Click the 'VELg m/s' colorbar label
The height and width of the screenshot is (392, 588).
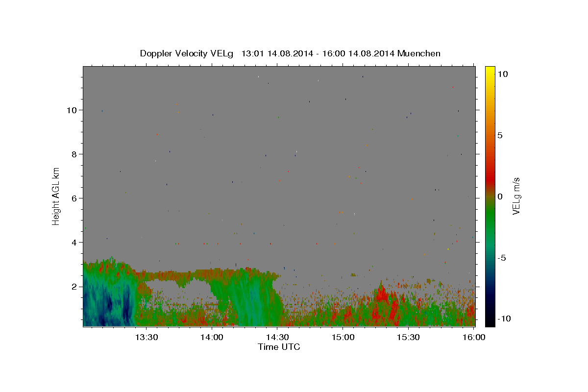click(x=516, y=196)
